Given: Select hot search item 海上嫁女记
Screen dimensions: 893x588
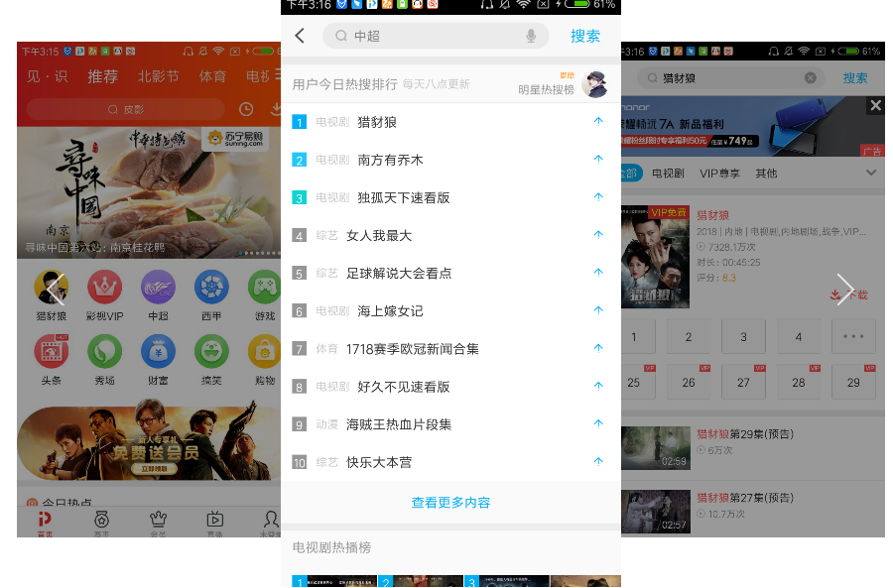Looking at the screenshot, I should tap(390, 310).
